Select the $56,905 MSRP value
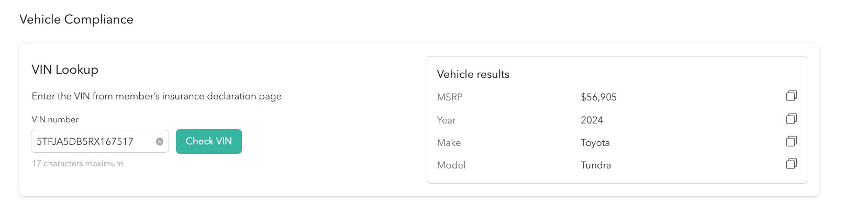 coord(599,97)
